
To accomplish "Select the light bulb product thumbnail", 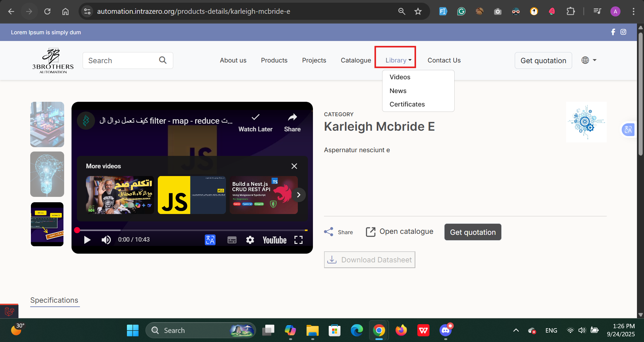I will pyautogui.click(x=47, y=174).
